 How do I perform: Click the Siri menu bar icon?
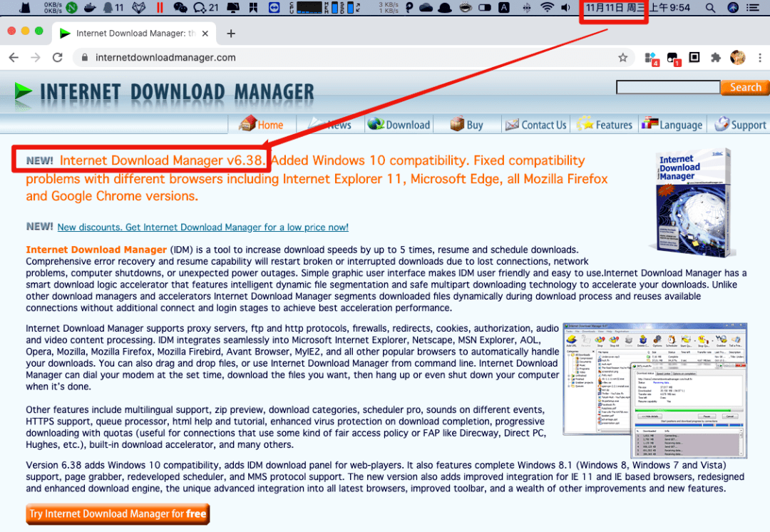(x=733, y=7)
